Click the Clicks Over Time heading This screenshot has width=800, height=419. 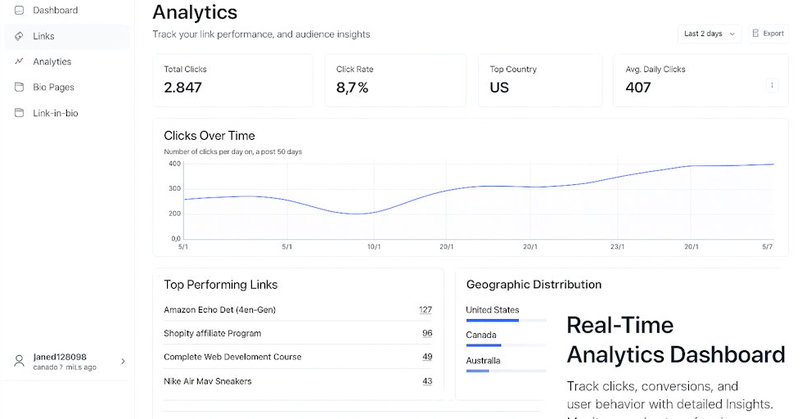(x=209, y=136)
